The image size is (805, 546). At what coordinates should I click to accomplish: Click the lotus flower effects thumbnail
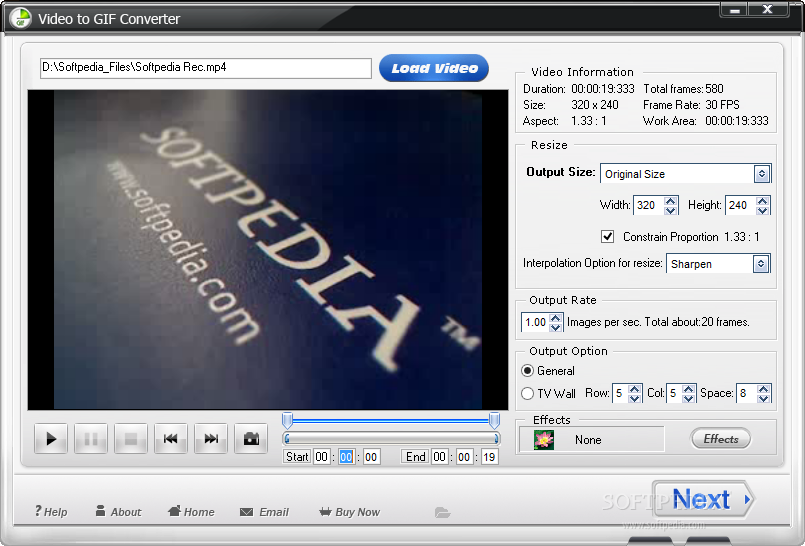[x=544, y=440]
